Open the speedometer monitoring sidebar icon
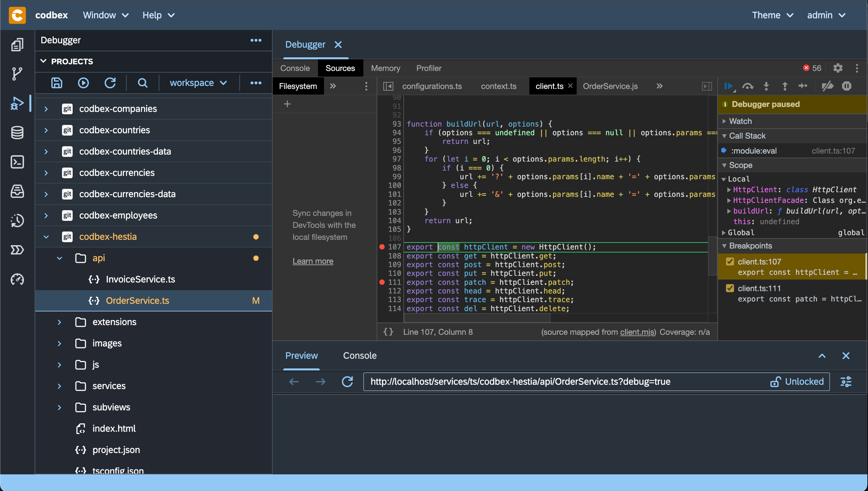This screenshot has width=868, height=491. pos(17,279)
